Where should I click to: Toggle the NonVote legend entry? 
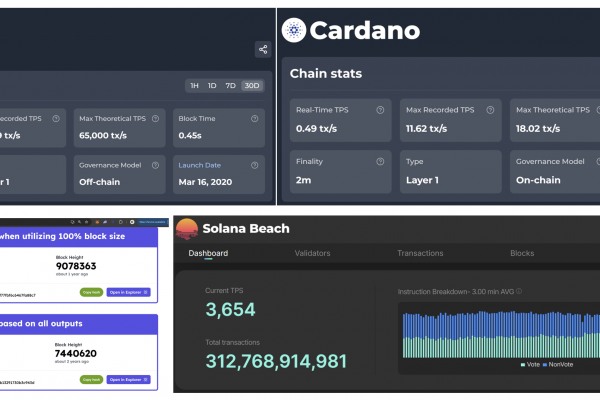point(558,365)
